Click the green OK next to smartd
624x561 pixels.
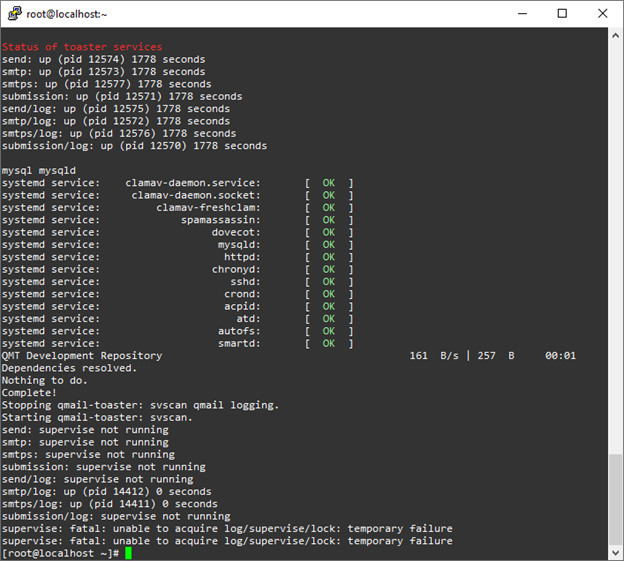[x=329, y=343]
